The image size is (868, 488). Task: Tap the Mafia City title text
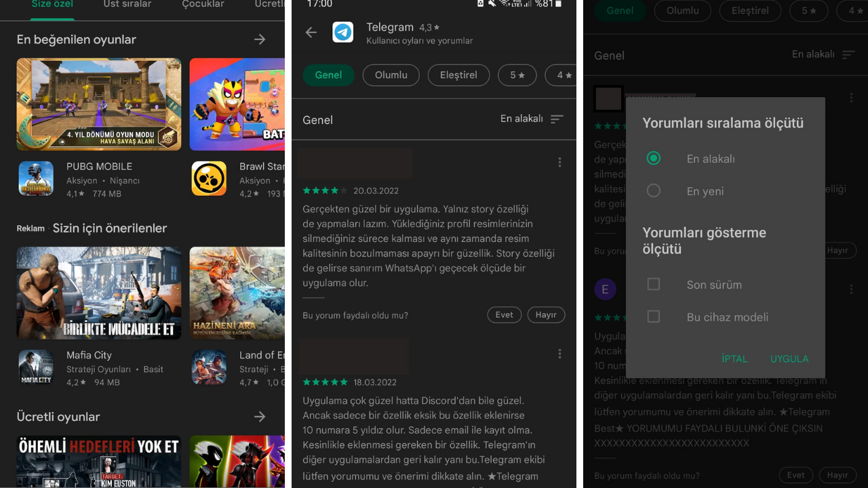[x=89, y=355]
